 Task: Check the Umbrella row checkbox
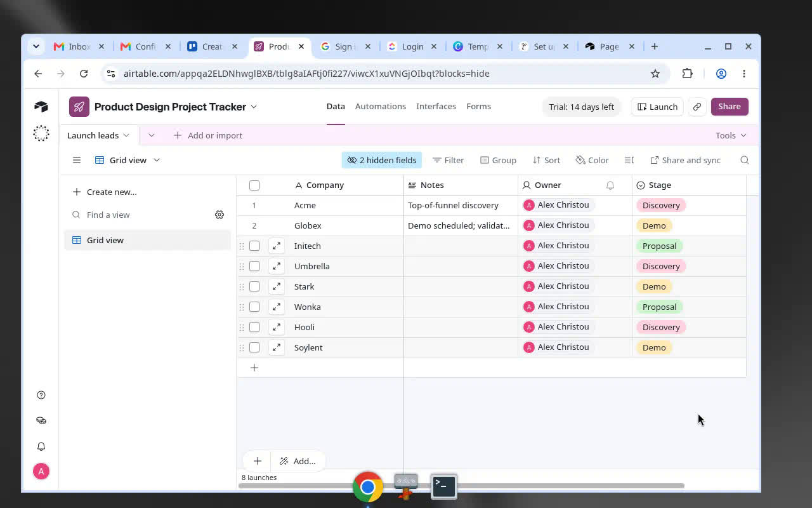click(254, 266)
